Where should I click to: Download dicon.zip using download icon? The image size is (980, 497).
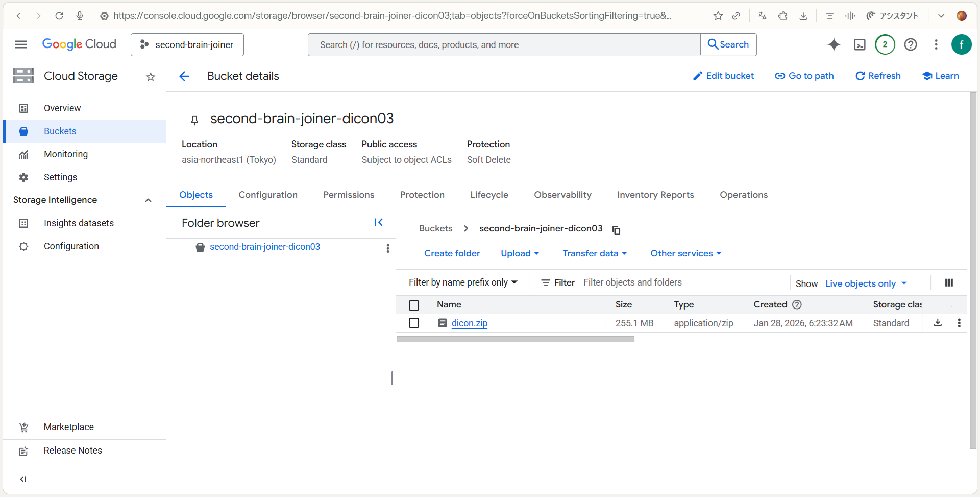tap(938, 323)
